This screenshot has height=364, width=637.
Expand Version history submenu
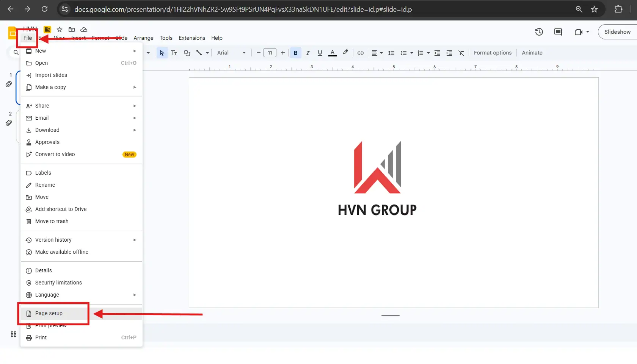82,240
